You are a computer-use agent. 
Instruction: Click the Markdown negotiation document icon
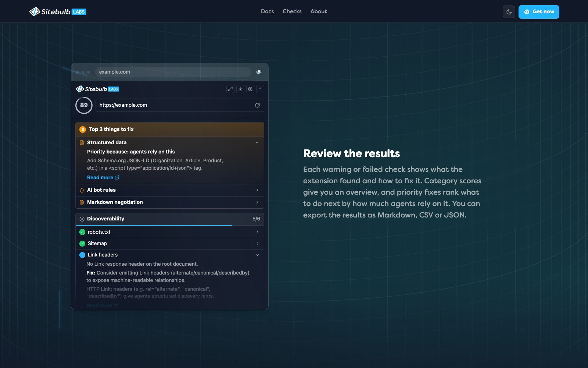(x=82, y=202)
